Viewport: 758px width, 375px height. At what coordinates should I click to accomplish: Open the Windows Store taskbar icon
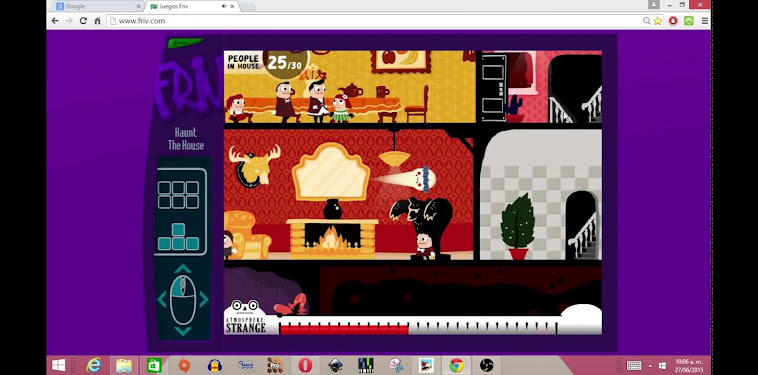(154, 365)
